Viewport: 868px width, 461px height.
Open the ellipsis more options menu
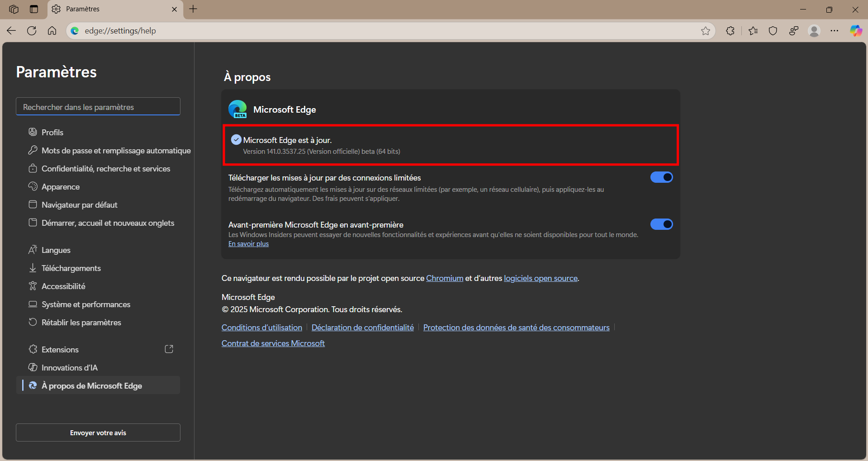coord(835,31)
